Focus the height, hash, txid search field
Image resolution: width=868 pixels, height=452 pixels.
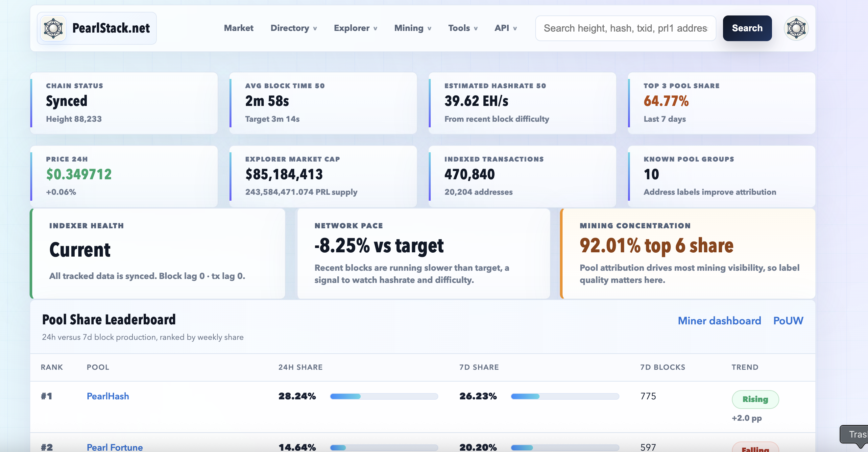625,28
